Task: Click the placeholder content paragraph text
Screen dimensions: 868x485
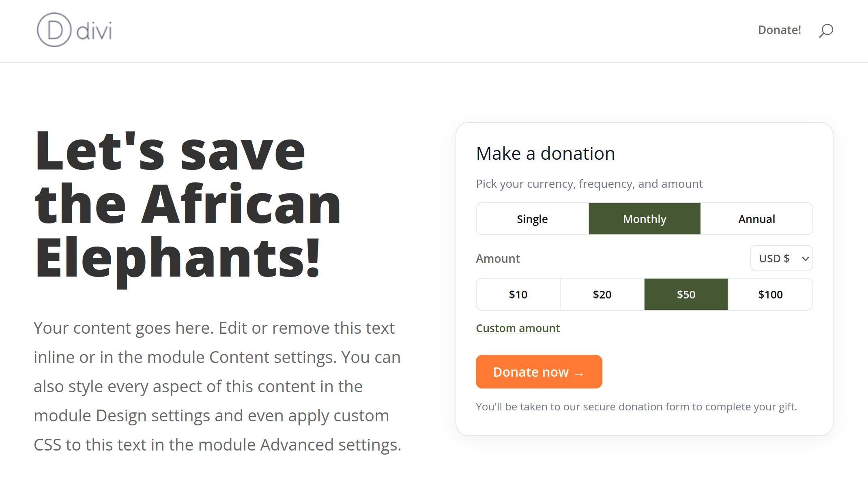Action: click(217, 386)
